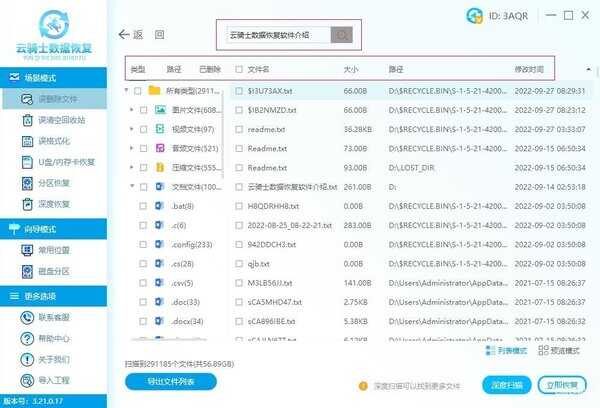The width and height of the screenshot is (600, 408).
Task: Click the 立即恢复 button
Action: pos(560,384)
